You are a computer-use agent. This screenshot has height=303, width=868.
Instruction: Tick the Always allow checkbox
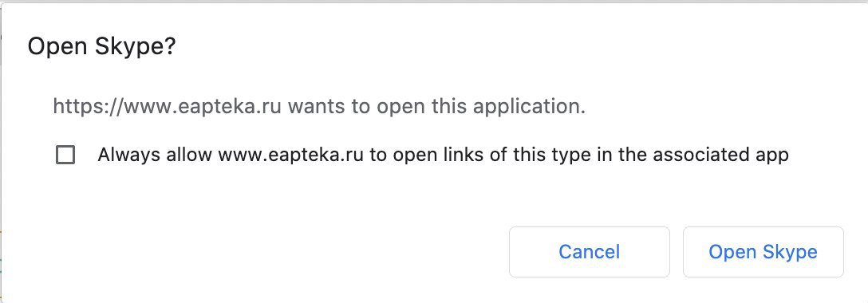[x=65, y=155]
